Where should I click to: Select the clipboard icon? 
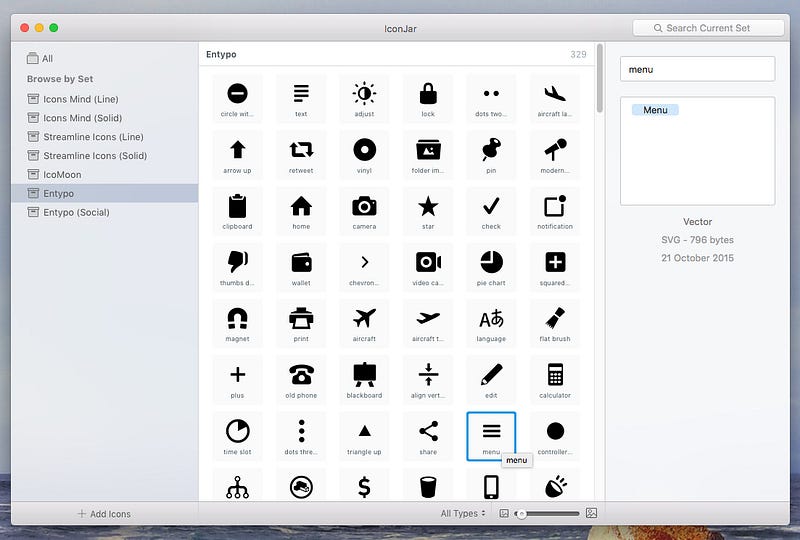pyautogui.click(x=237, y=211)
